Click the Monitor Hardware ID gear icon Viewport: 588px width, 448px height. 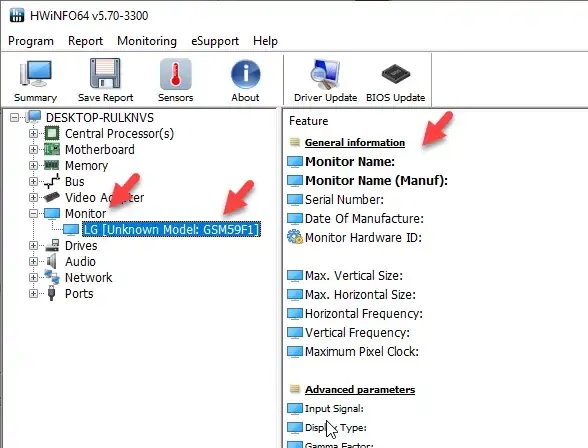(295, 237)
